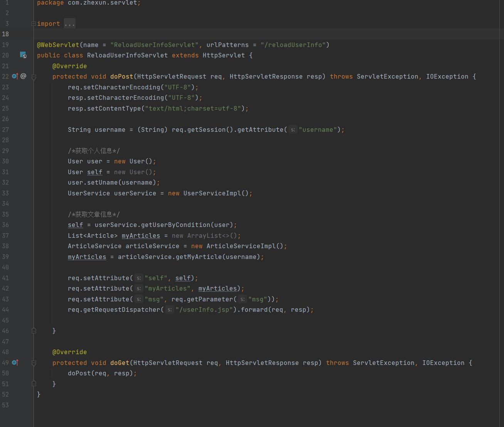Click the fold end marker at doGet's closing brace

pos(34,384)
